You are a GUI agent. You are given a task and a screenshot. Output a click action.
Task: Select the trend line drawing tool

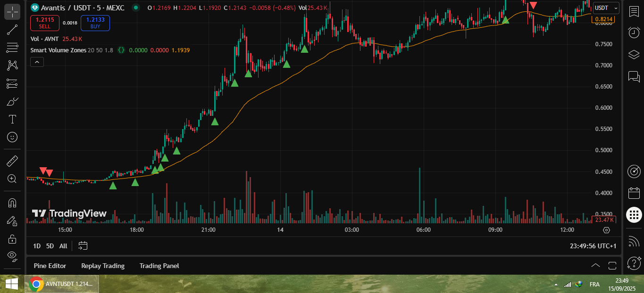12,30
